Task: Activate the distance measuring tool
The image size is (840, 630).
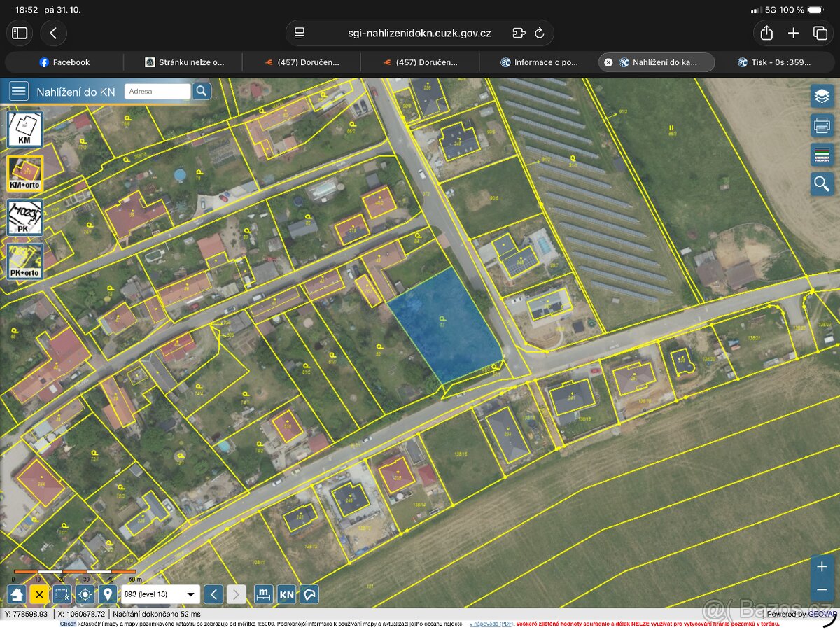Action: point(264,595)
